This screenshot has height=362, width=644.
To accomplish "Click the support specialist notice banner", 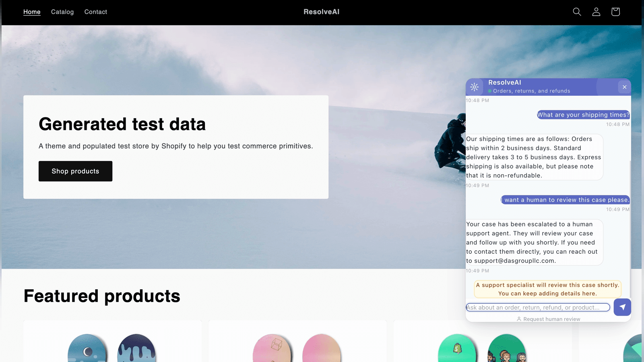I will click(x=547, y=289).
